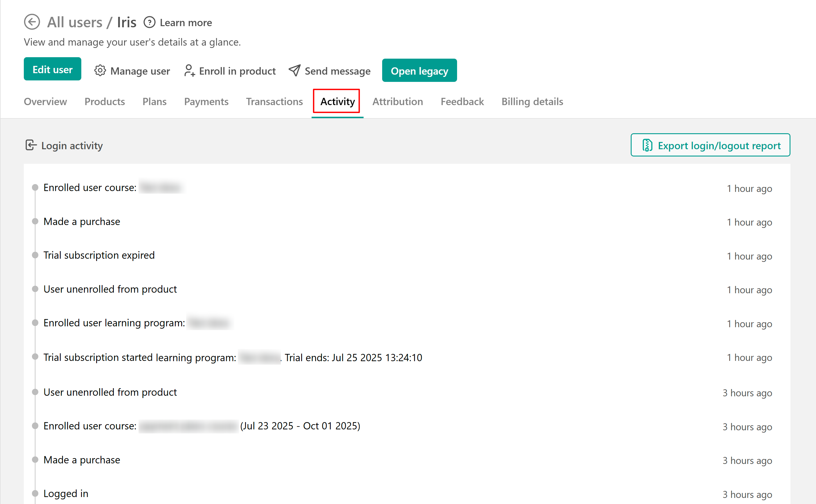The image size is (816, 504).
Task: Switch to the Overview tab
Action: tap(45, 102)
